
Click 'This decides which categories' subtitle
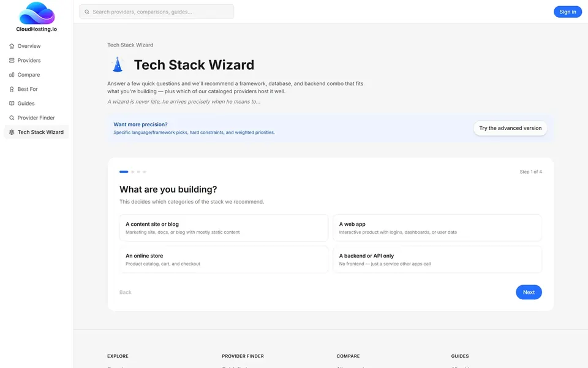[192, 202]
